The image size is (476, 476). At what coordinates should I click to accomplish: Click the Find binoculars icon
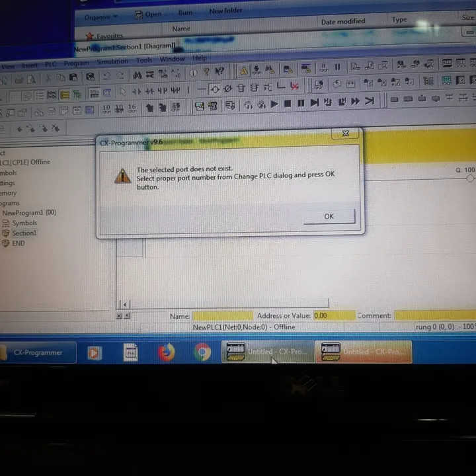click(x=138, y=75)
